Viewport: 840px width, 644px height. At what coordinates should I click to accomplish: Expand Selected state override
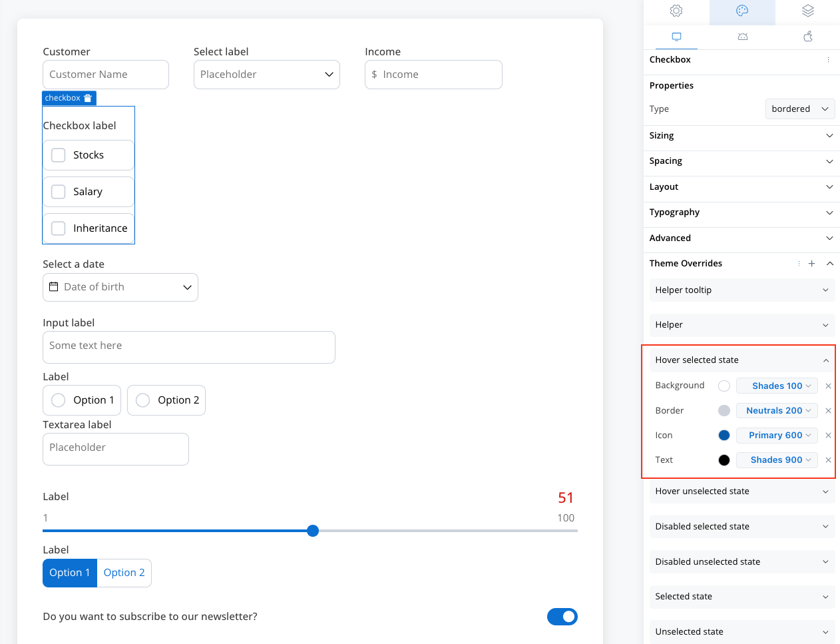pyautogui.click(x=741, y=597)
